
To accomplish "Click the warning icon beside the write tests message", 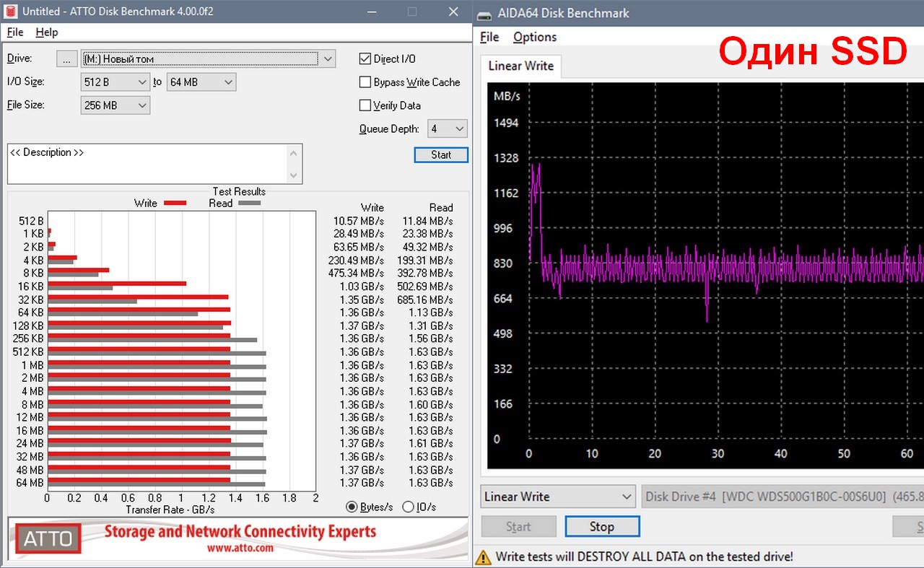I will tap(484, 556).
